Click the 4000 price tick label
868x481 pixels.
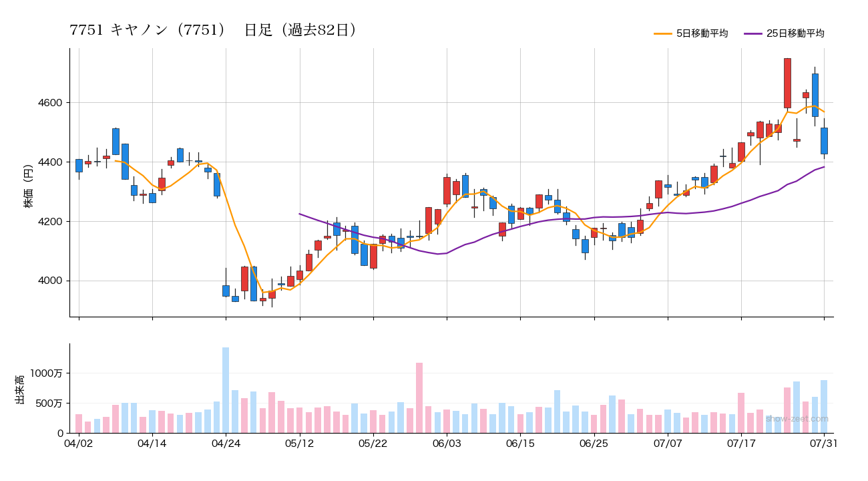(x=49, y=281)
